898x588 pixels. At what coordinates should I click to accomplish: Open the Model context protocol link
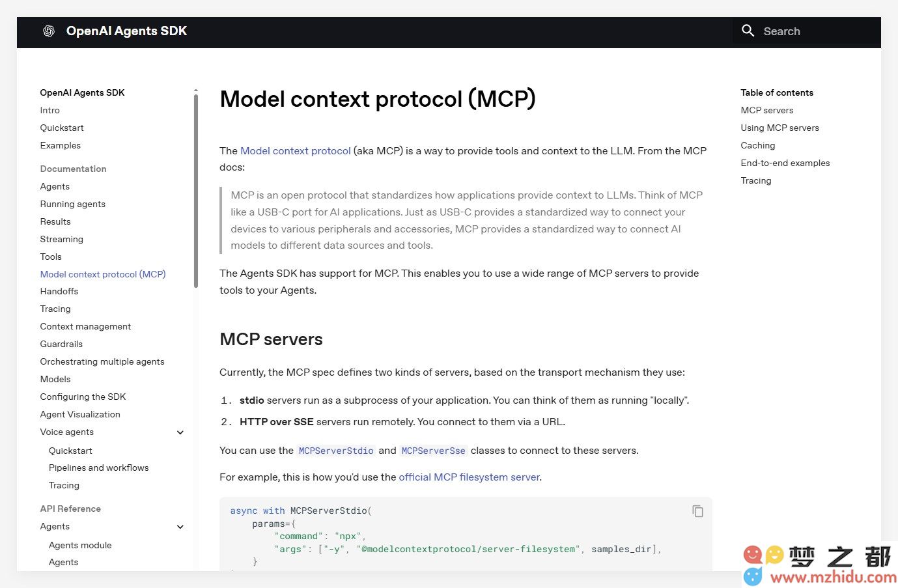pos(296,151)
